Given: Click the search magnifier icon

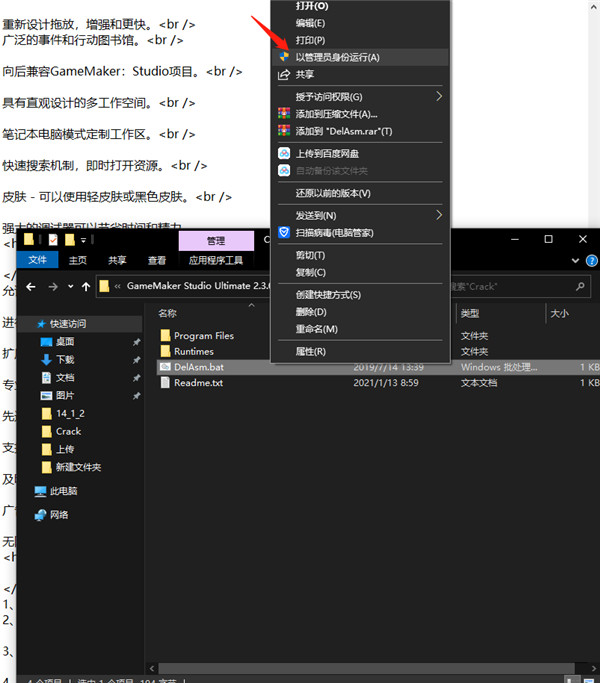Looking at the screenshot, I should coord(580,286).
